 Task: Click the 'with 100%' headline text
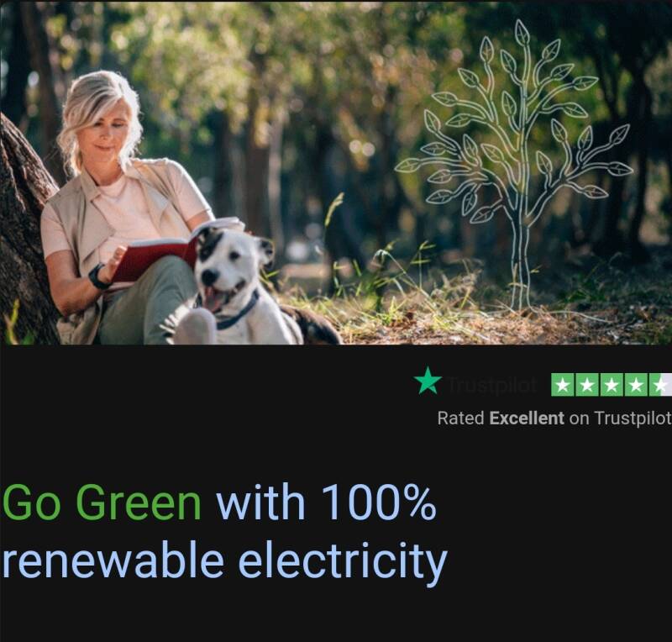[326, 502]
